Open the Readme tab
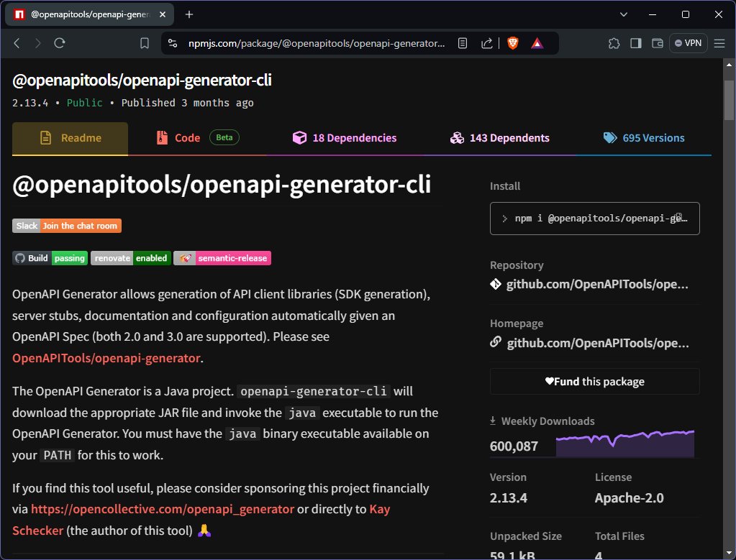The image size is (736, 560). pos(70,138)
